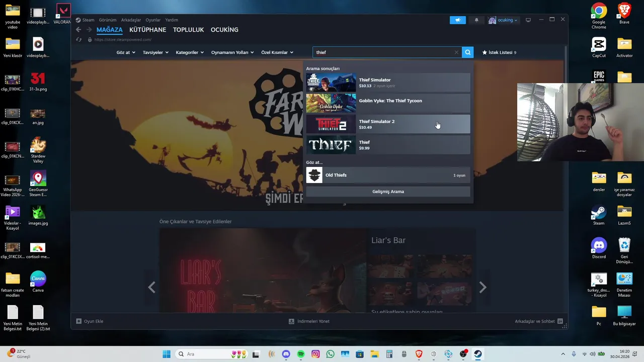
Task: Open Brave desktop shortcut
Action: click(x=624, y=14)
